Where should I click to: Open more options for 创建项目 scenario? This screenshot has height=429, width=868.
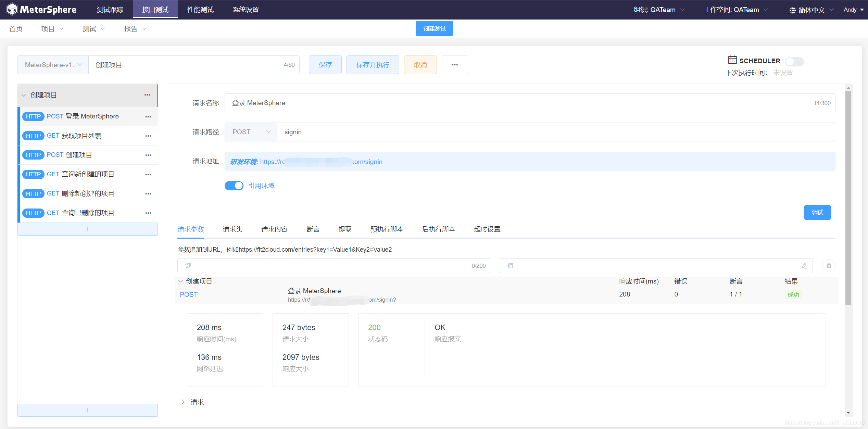[x=147, y=95]
